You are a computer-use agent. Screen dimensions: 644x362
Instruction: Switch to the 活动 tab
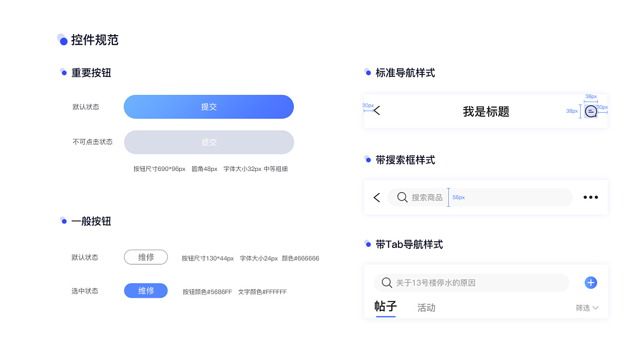426,308
